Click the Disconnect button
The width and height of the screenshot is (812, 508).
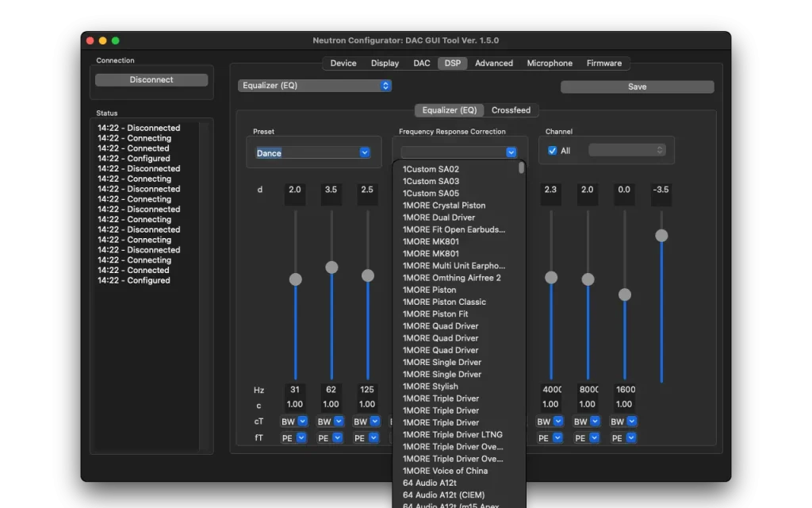(x=151, y=80)
